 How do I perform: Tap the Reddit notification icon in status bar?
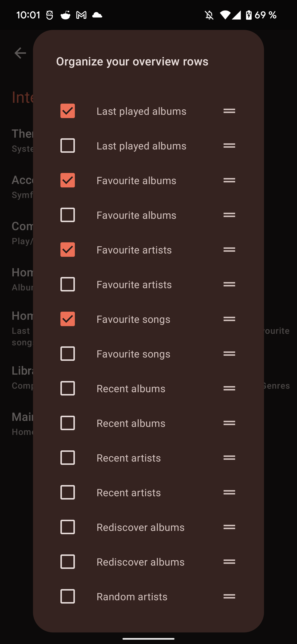point(65,15)
